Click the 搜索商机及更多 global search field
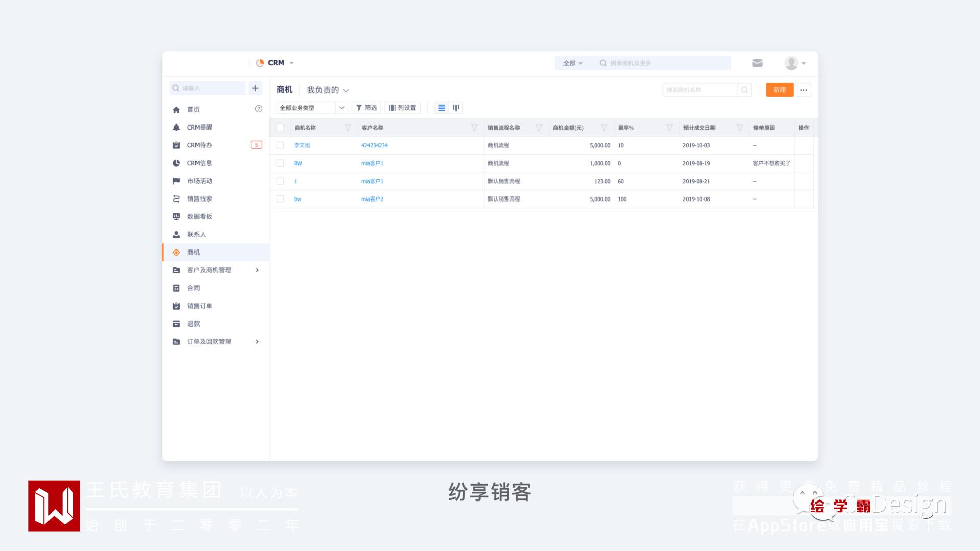Image resolution: width=980 pixels, height=551 pixels. point(664,63)
